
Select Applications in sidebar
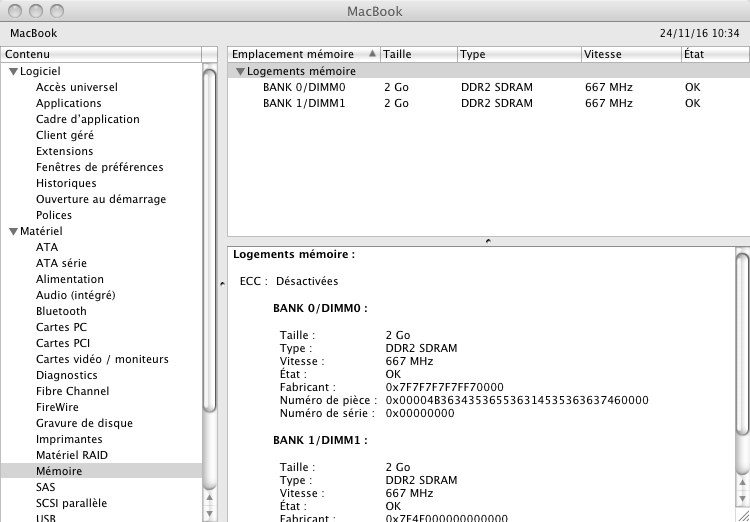click(x=68, y=103)
